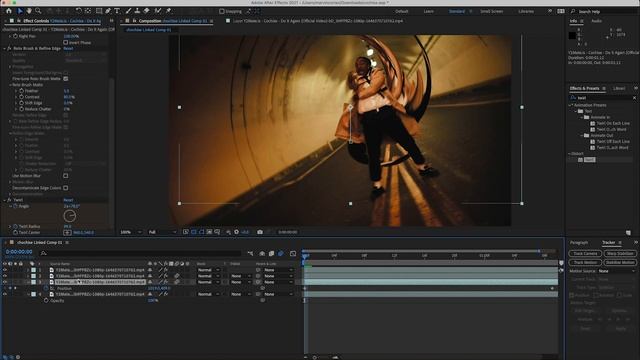The height and width of the screenshot is (360, 640).
Task: Click the Track Camera button
Action: 585,254
